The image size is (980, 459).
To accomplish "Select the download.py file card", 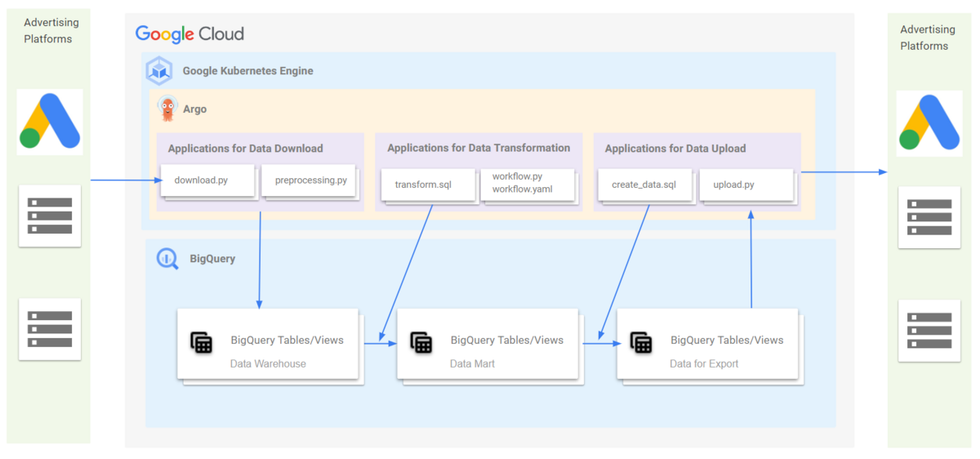I will click(x=207, y=180).
